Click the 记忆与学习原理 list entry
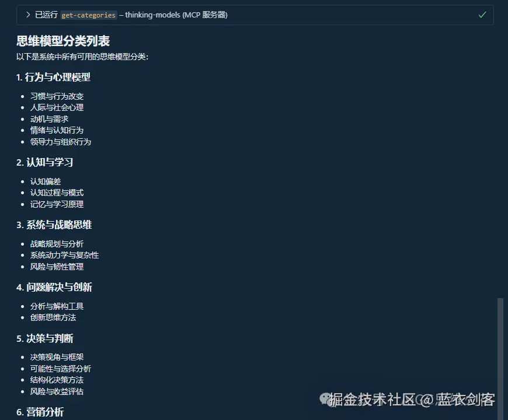This screenshot has height=420, width=508. 57,204
